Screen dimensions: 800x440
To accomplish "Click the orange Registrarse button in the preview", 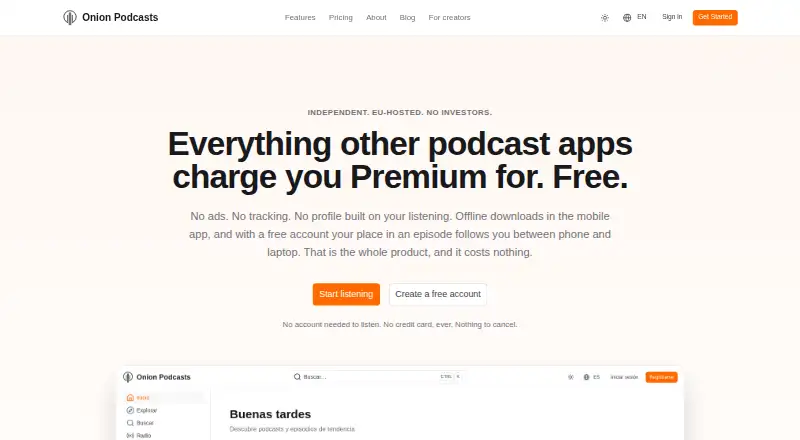I will click(x=661, y=377).
